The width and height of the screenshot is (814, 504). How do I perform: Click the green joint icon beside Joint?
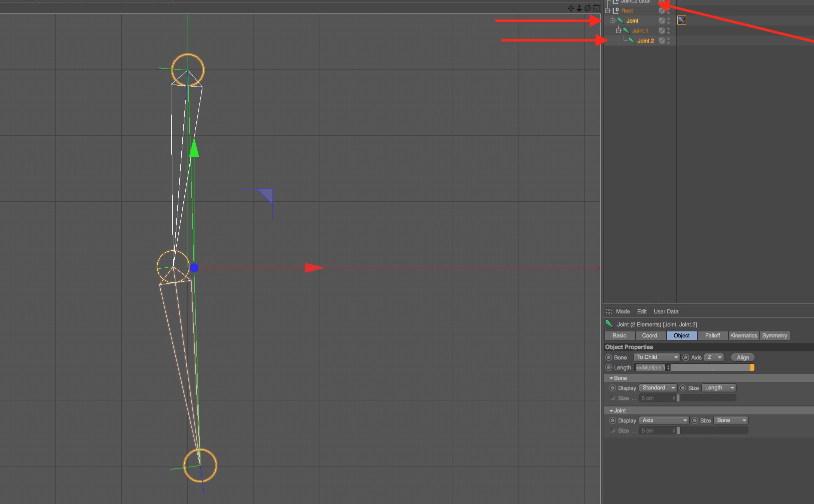[x=620, y=21]
